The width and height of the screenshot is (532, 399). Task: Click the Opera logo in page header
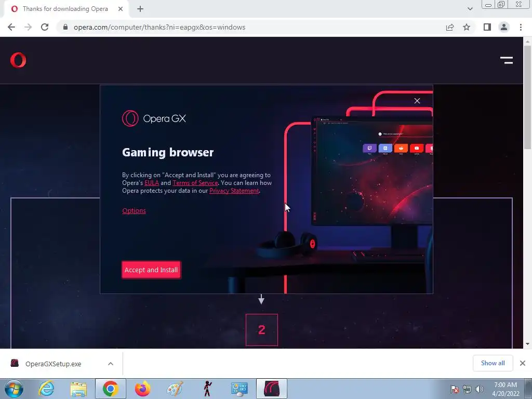point(18,60)
